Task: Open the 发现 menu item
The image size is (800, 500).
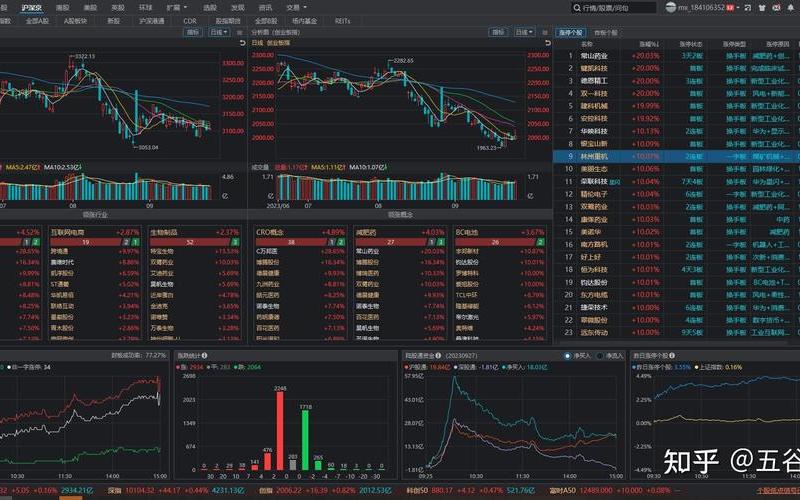Action: (238, 8)
